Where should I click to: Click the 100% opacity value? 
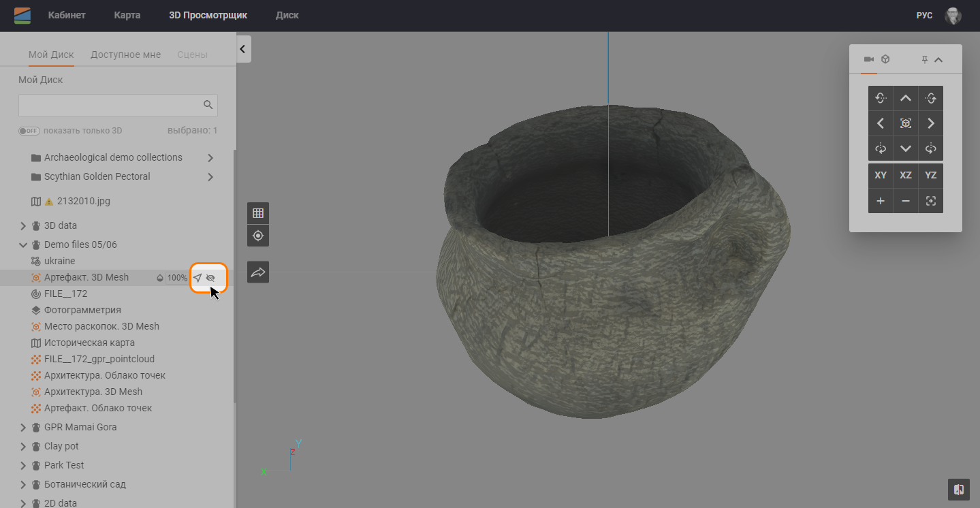tap(177, 278)
